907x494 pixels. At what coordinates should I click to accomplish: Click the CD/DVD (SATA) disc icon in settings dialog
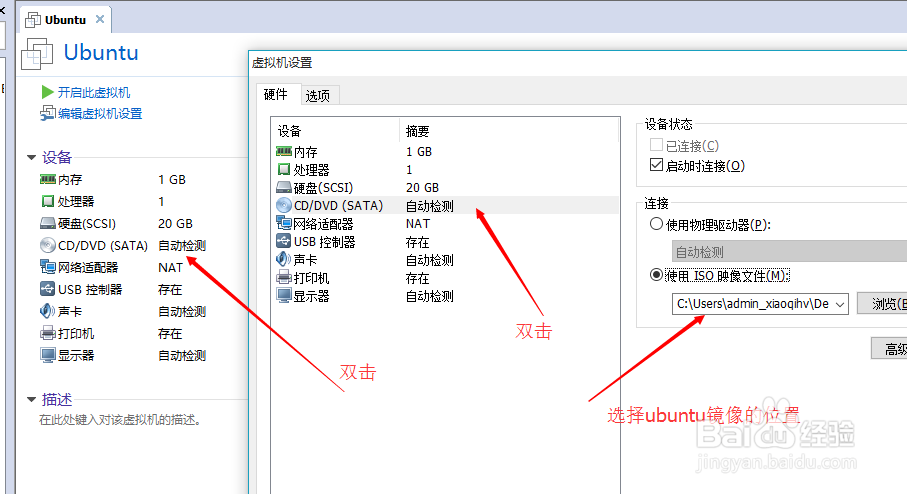(283, 205)
